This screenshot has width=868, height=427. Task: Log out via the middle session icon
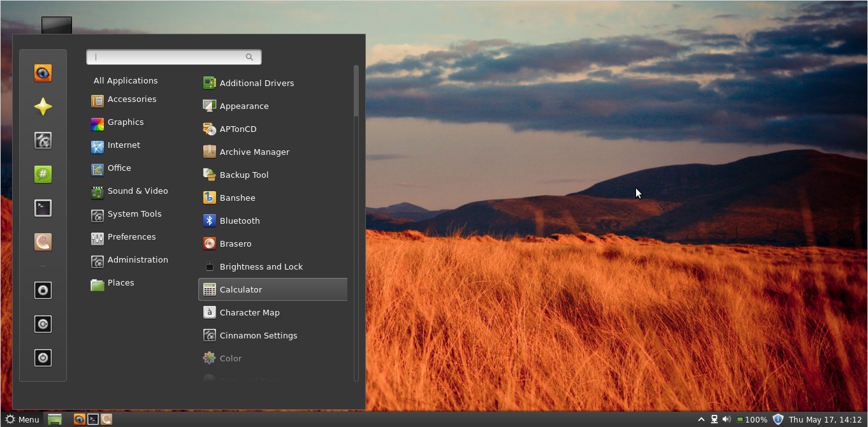point(43,324)
